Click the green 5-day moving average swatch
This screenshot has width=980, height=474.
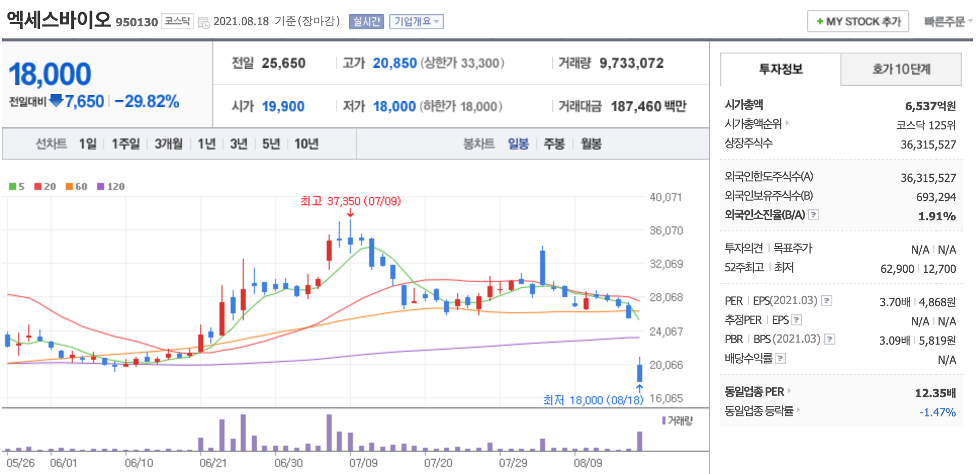pyautogui.click(x=13, y=186)
